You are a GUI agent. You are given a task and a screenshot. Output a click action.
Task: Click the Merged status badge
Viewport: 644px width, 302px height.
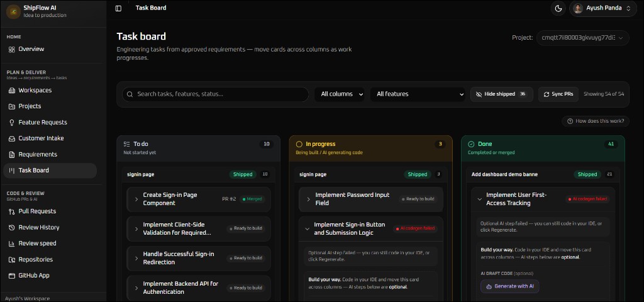253,199
